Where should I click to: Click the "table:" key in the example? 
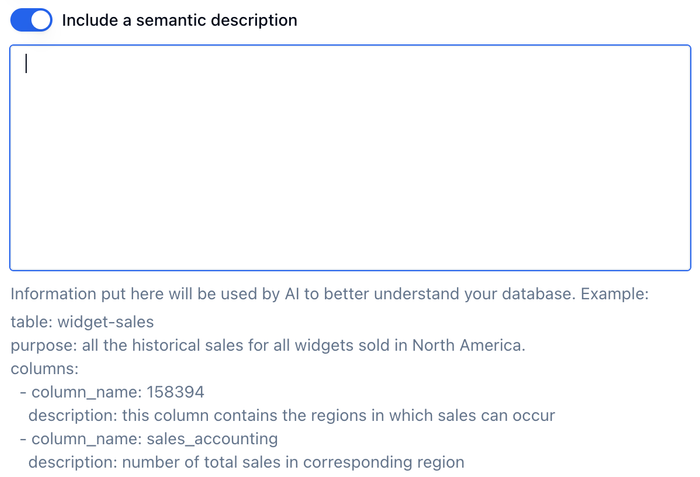tap(31, 321)
